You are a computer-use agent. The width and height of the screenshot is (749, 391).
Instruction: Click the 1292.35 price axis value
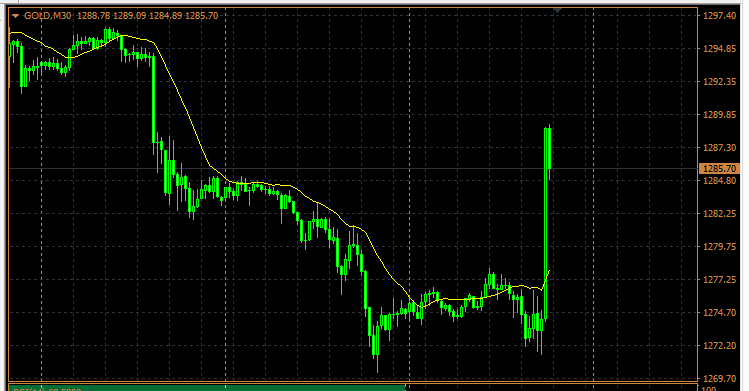point(719,82)
